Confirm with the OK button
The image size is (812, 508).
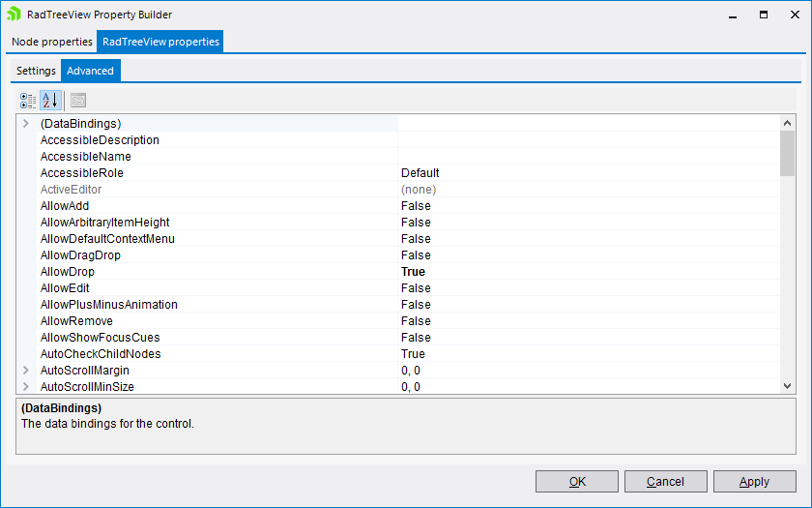577,482
